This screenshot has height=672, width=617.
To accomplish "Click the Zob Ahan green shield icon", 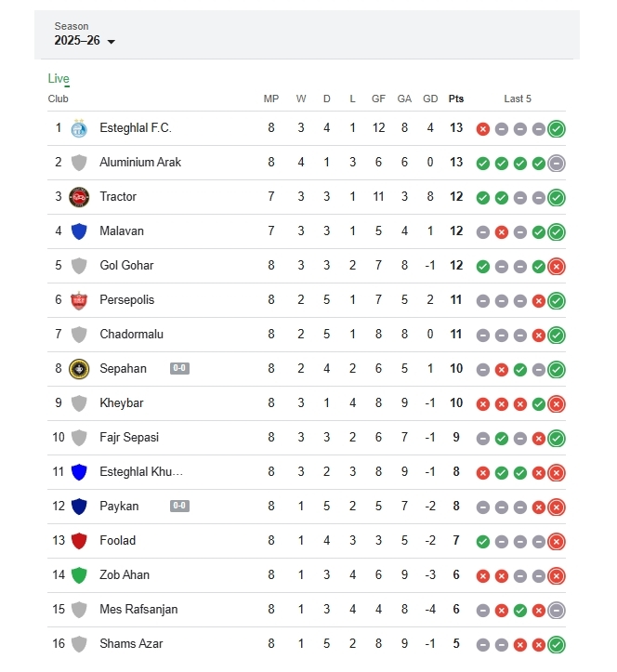I will click(79, 575).
